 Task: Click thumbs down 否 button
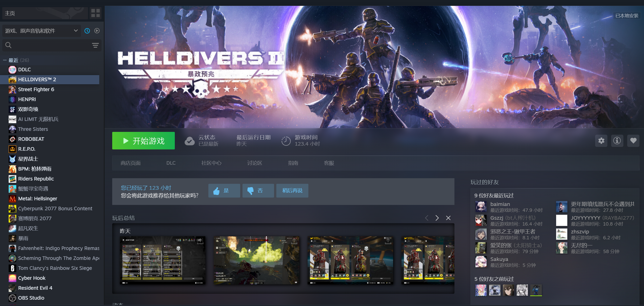click(258, 191)
